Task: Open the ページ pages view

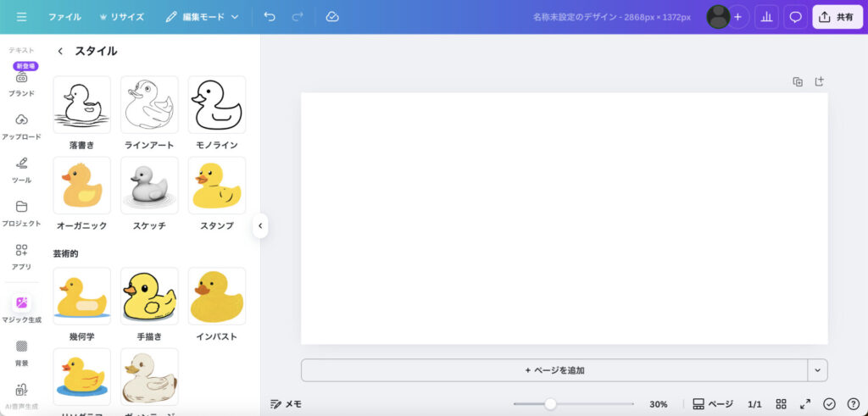Action: (713, 404)
